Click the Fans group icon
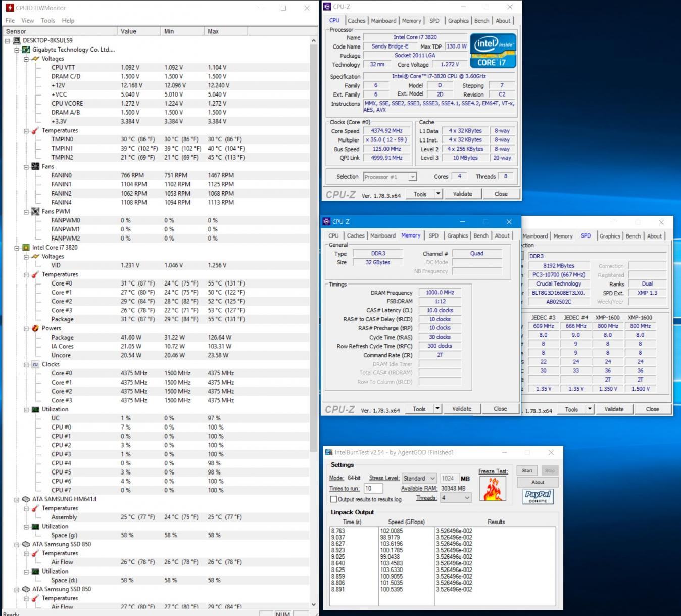Screen dimensions: 681x616 [x=35, y=166]
